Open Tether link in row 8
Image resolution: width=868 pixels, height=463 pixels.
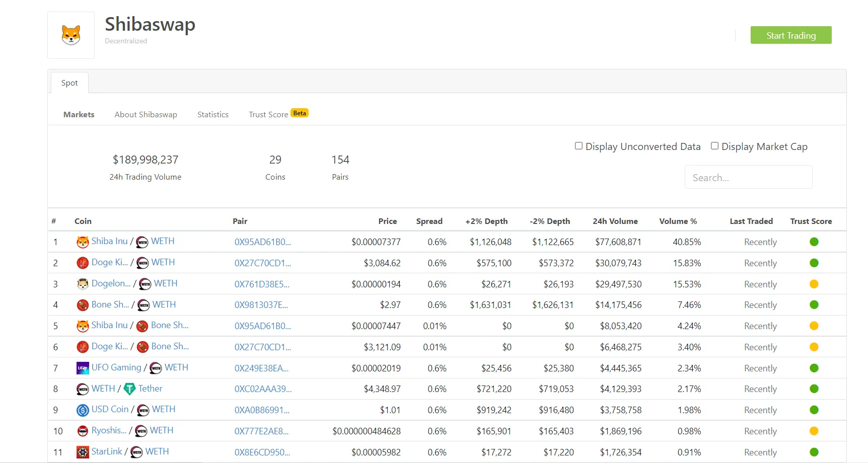point(151,389)
